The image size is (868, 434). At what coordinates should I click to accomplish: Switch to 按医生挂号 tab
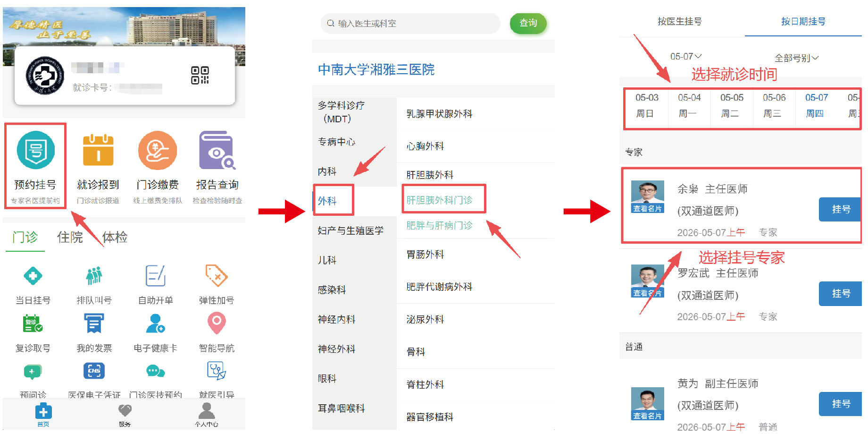[x=680, y=22]
